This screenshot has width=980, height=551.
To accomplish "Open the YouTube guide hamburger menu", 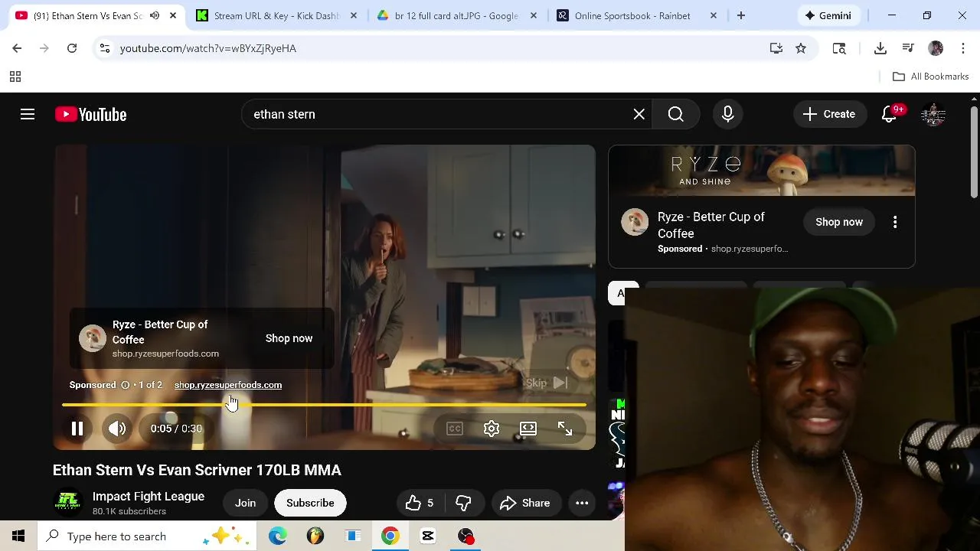I will click(28, 114).
